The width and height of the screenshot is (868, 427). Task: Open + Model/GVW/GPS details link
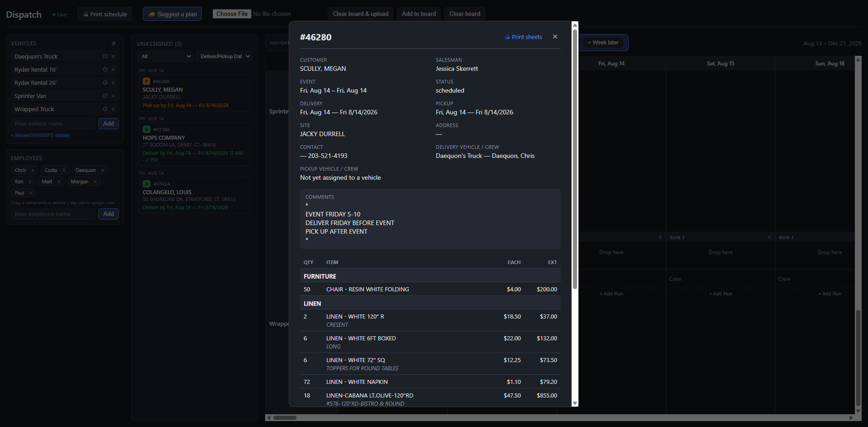(40, 136)
